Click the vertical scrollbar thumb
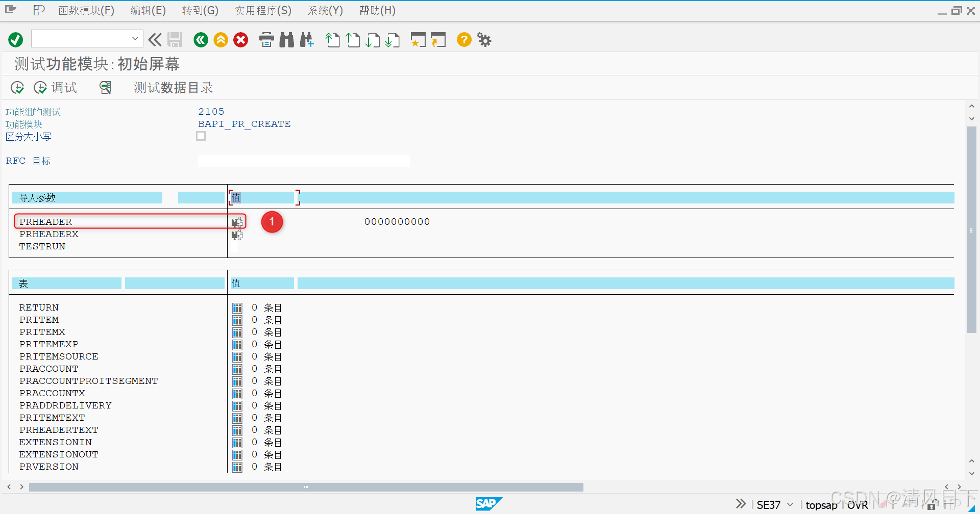The image size is (980, 514). coord(971,229)
